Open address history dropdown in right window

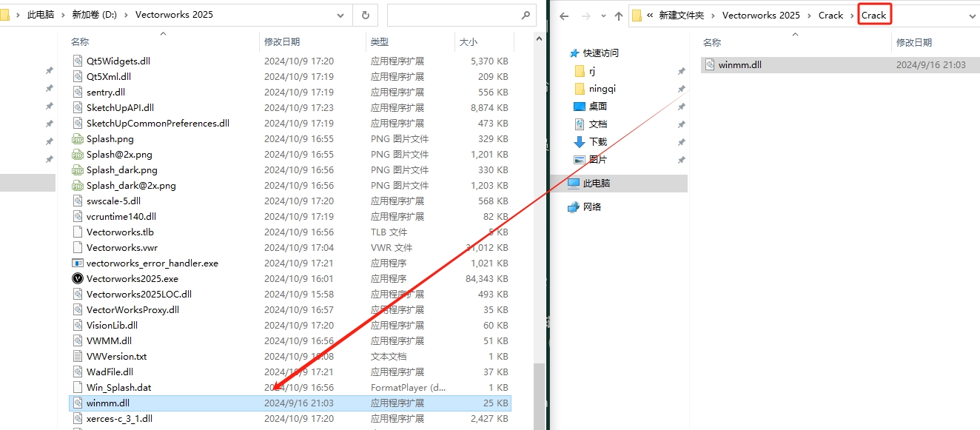pos(972,15)
